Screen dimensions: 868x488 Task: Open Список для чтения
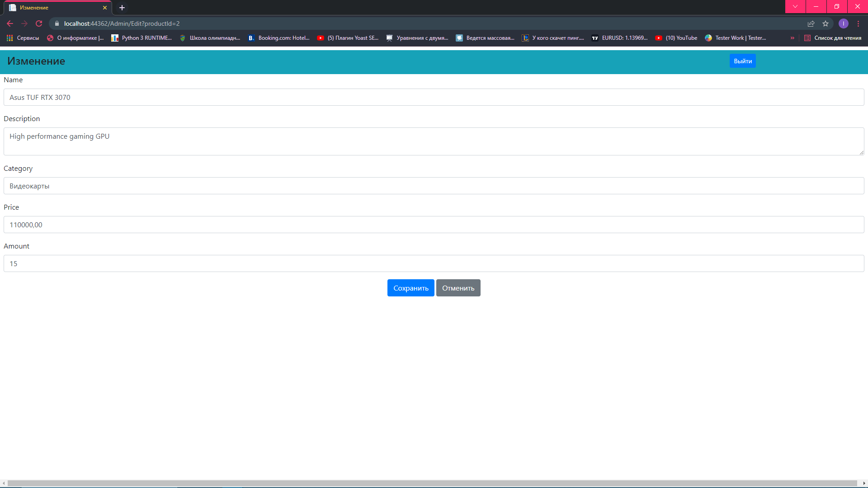click(834, 38)
